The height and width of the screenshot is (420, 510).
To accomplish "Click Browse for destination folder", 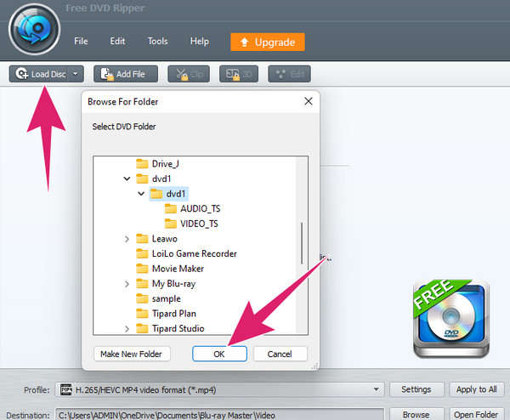I will 416,414.
